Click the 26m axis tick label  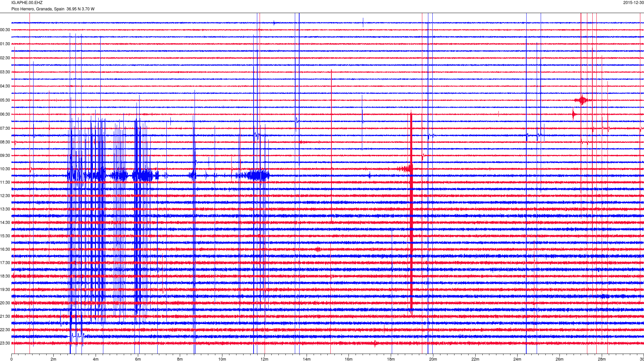coord(559,359)
